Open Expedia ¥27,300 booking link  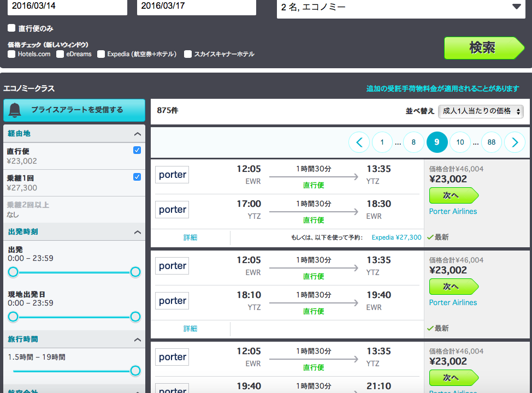point(397,237)
